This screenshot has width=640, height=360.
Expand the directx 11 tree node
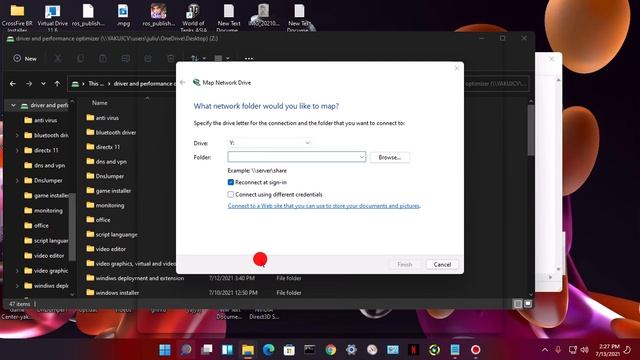[17, 150]
